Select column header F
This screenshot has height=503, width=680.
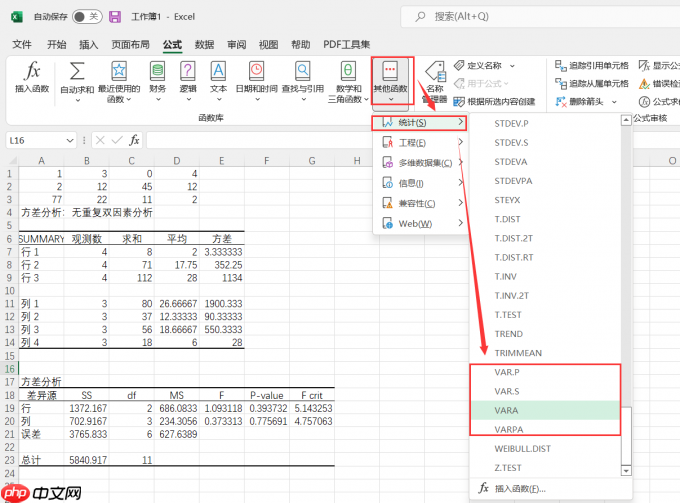tap(267, 161)
